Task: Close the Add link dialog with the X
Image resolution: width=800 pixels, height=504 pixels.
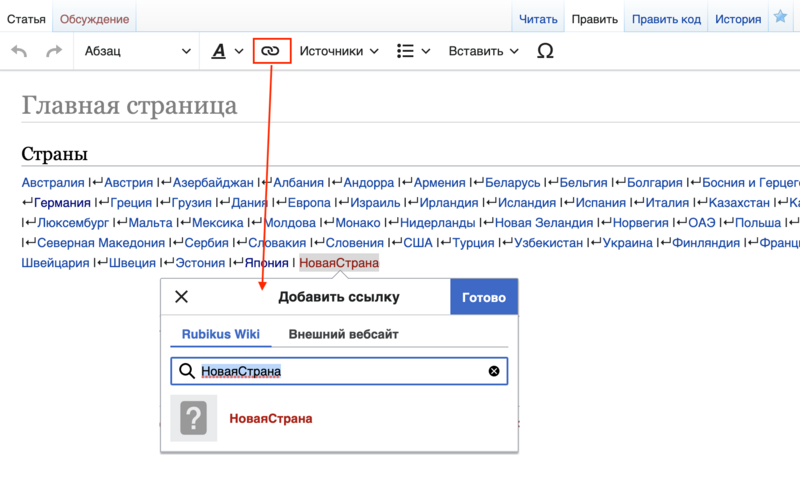Action: (181, 296)
